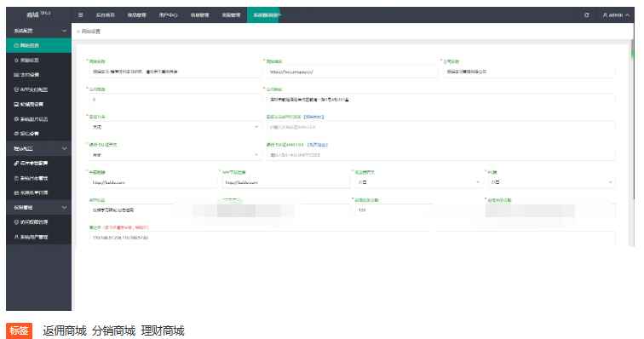
Task: Open the PC端 dropdown
Action: point(552,182)
